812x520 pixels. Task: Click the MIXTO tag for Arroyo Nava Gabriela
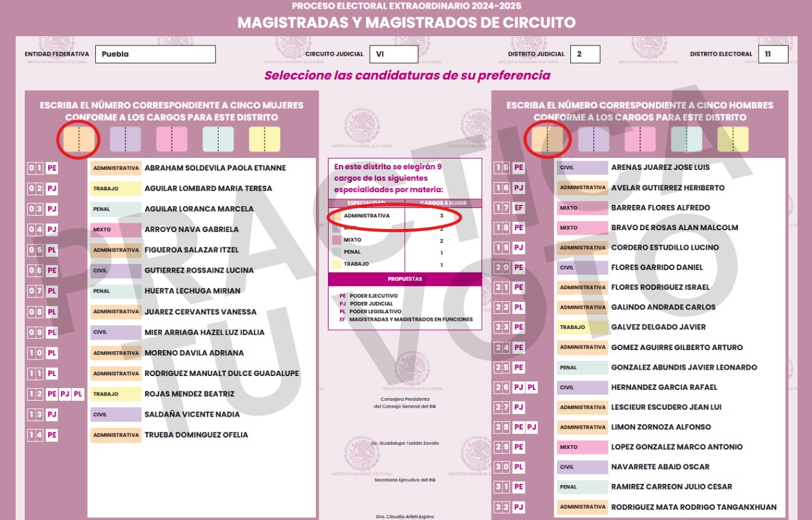[115, 230]
